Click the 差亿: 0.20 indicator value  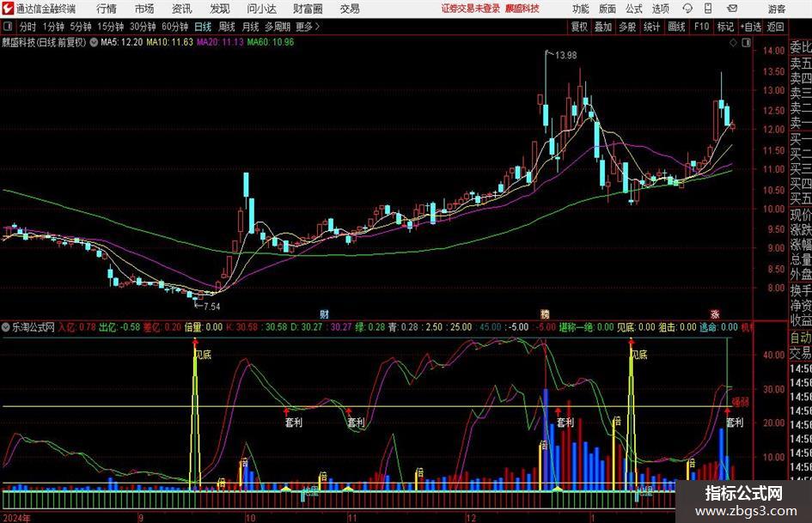pos(162,327)
